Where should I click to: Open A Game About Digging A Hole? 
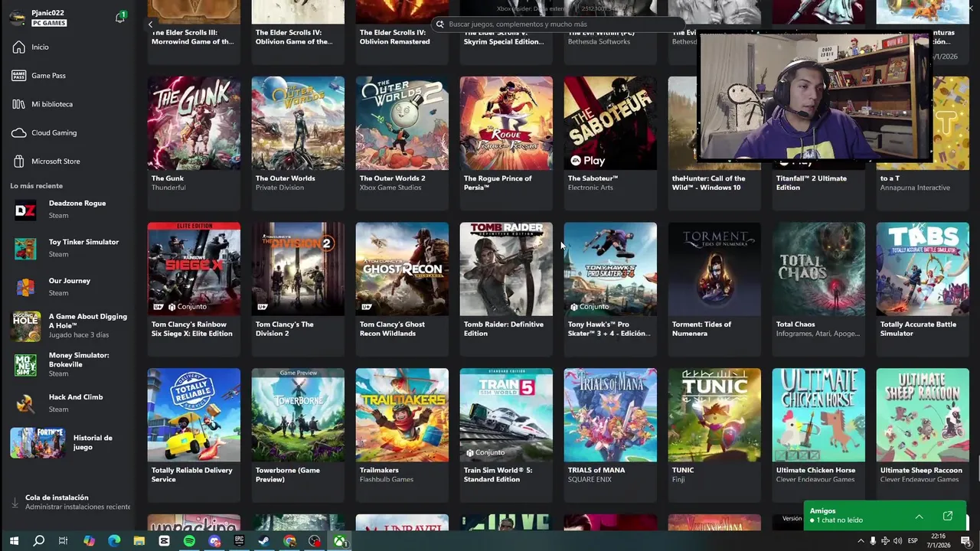click(69, 325)
